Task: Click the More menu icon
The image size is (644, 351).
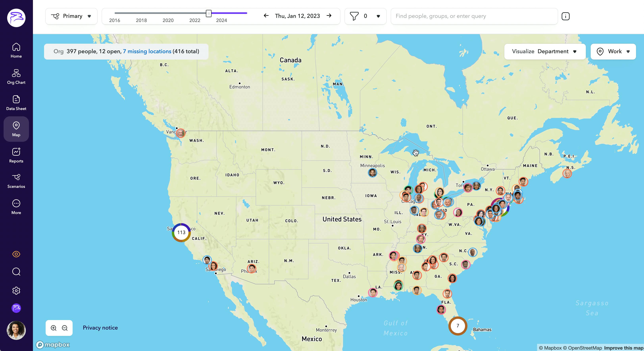Action: click(x=16, y=207)
